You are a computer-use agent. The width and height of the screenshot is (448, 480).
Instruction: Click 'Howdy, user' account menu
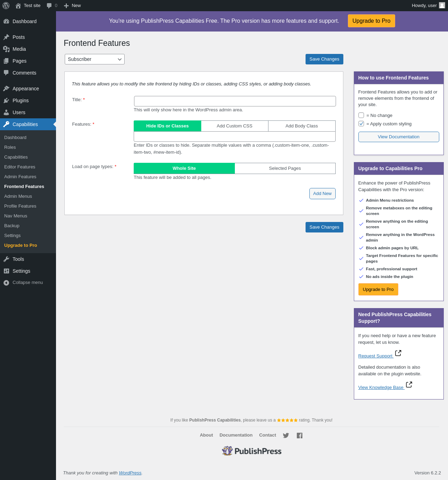click(428, 6)
